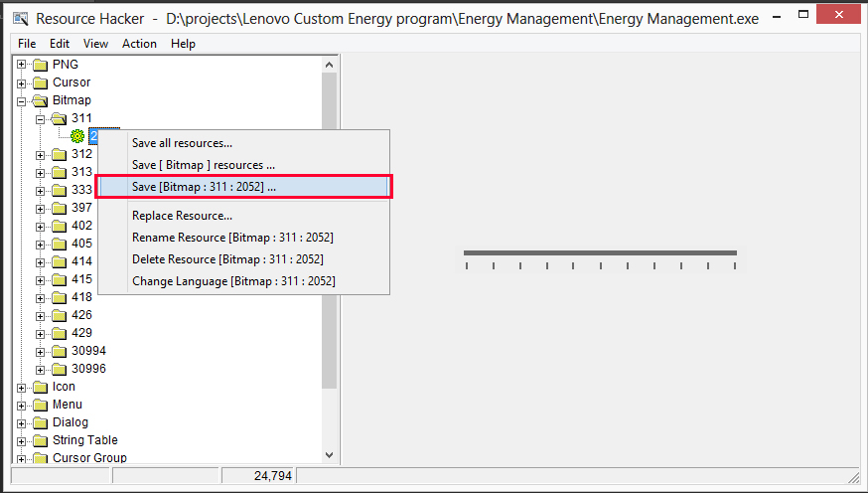
Task: Expand the PNG tree node
Action: pos(21,66)
